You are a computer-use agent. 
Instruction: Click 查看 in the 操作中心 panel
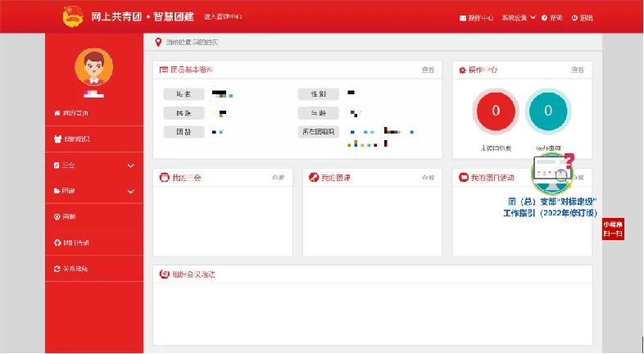[x=578, y=70]
